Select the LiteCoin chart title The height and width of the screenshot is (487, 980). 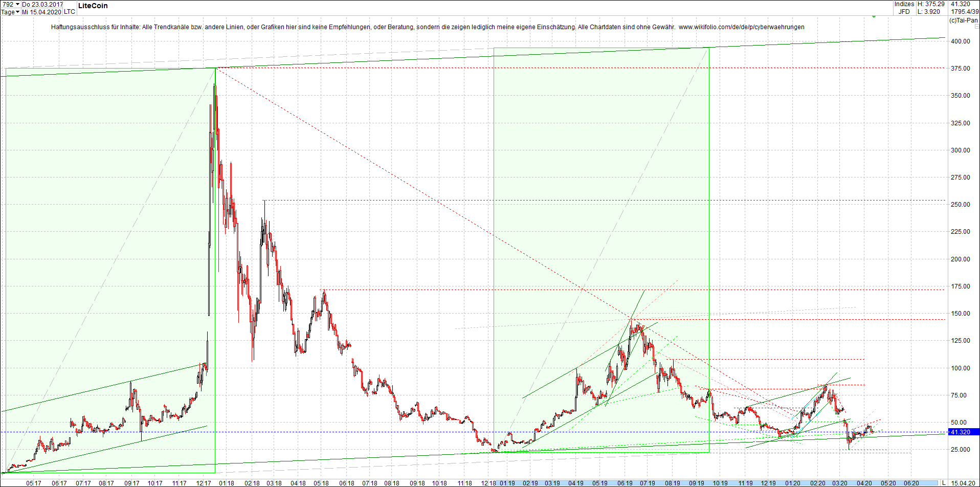(x=93, y=6)
